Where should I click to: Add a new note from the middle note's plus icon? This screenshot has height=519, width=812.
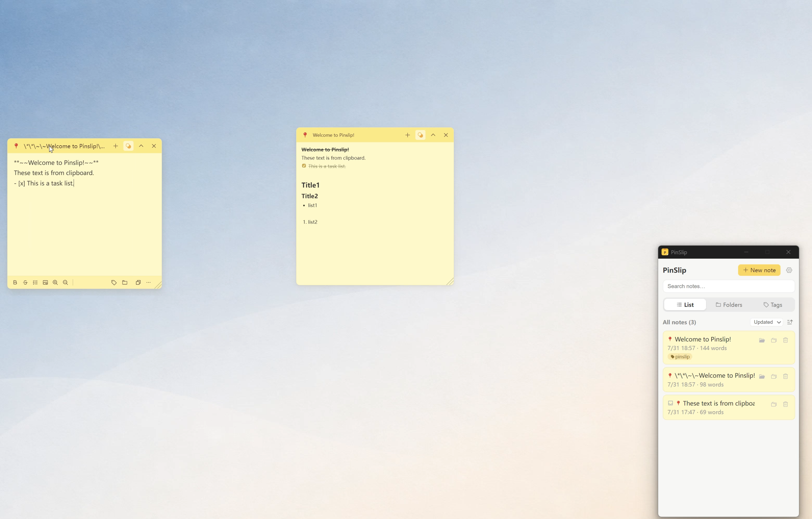coord(408,135)
